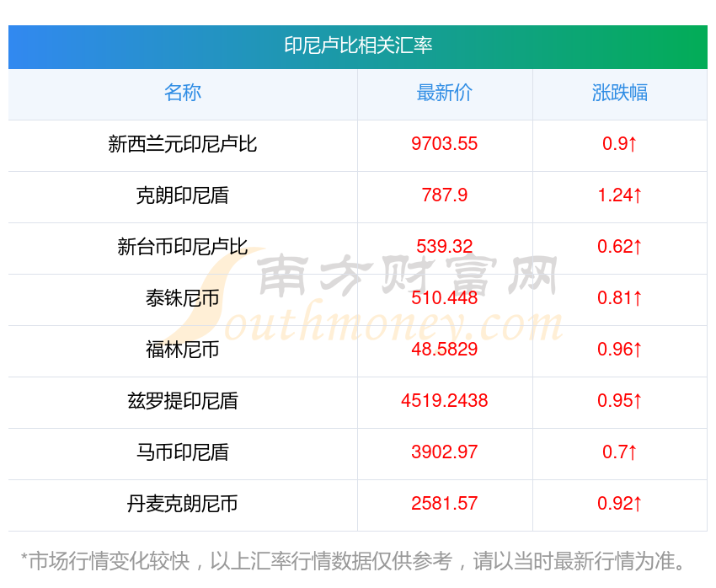Select the price 48.5829
The width and height of the screenshot is (716, 588).
(x=444, y=350)
